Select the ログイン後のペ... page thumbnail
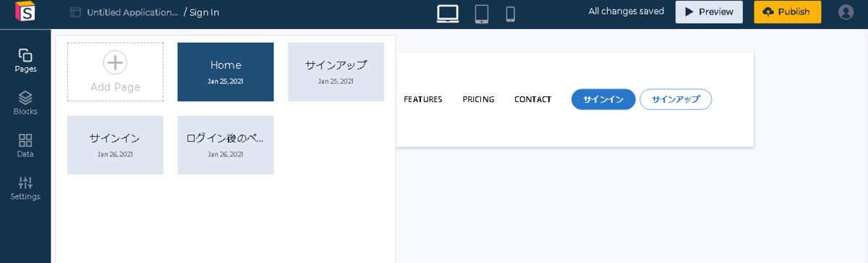Screen dimensions: 868x263 pyautogui.click(x=226, y=145)
